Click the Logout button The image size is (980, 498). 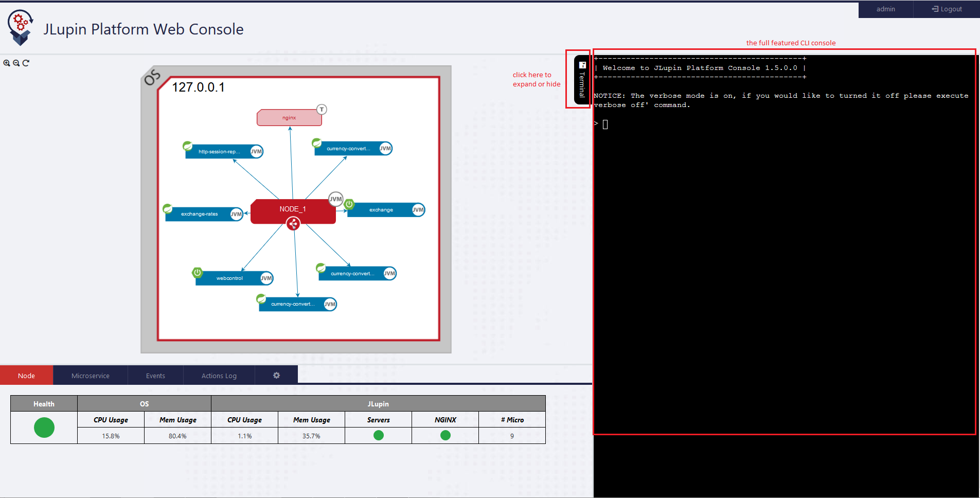coord(947,9)
